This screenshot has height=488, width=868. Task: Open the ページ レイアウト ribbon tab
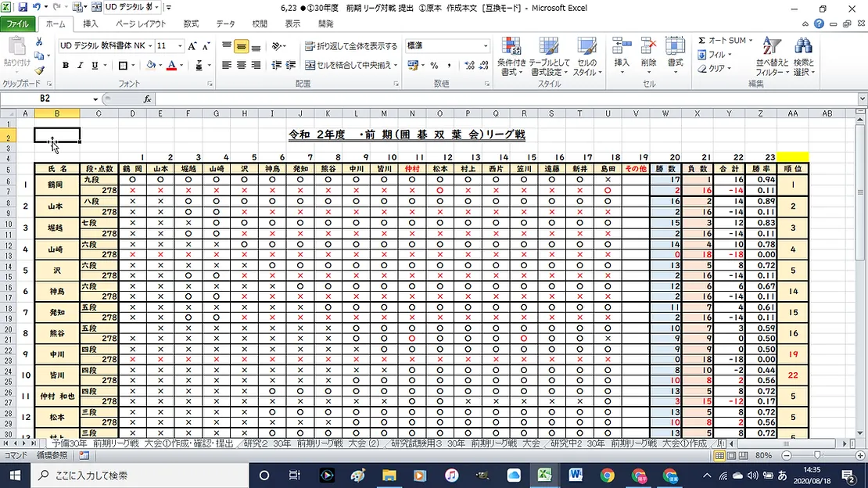(x=141, y=24)
